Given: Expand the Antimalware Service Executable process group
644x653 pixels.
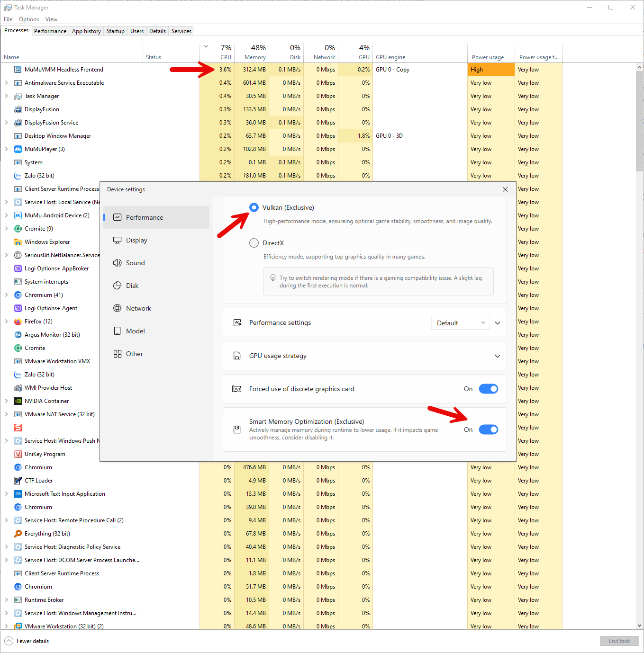Looking at the screenshot, I should 6,83.
